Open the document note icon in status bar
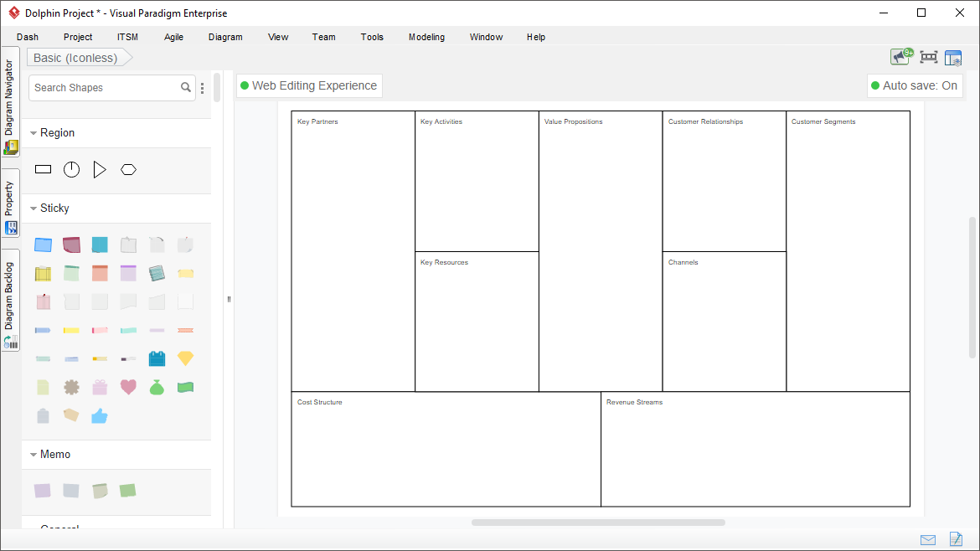This screenshot has width=980, height=551. (x=956, y=538)
